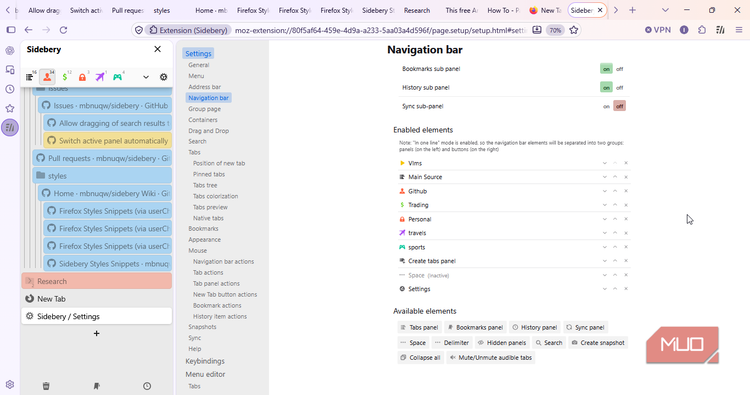Go back to the previous page
This screenshot has height=395, width=750.
pyautogui.click(x=29, y=30)
